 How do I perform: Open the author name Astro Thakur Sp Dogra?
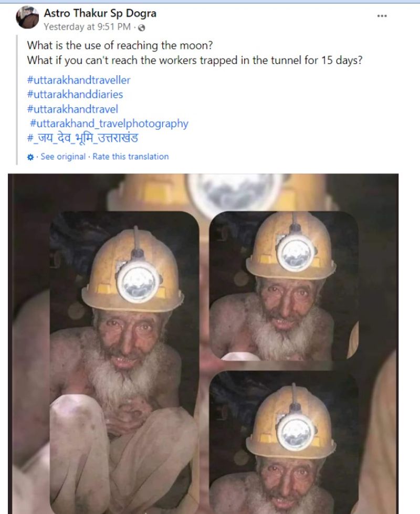click(100, 13)
